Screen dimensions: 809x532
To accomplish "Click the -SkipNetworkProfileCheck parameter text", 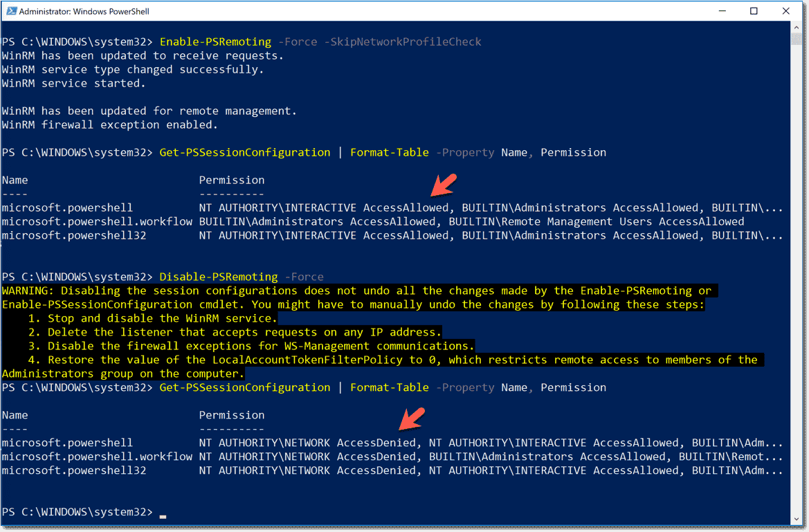I will 403,42.
